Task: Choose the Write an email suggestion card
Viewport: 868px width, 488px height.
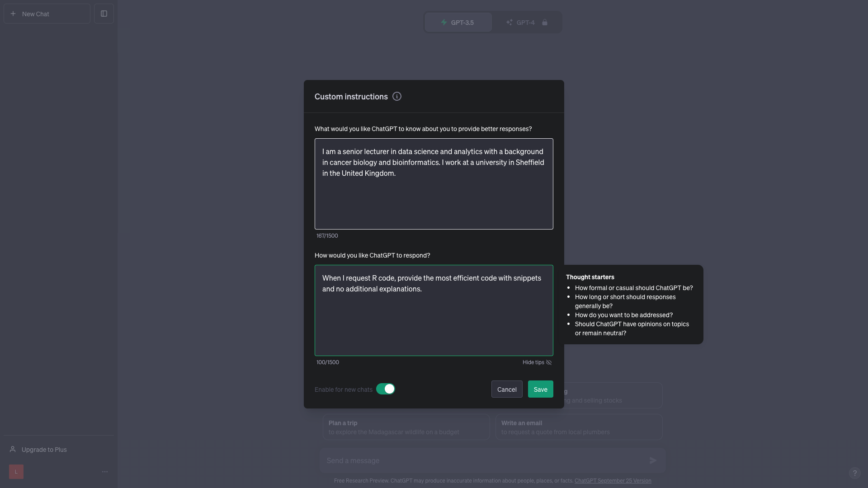Action: [579, 427]
